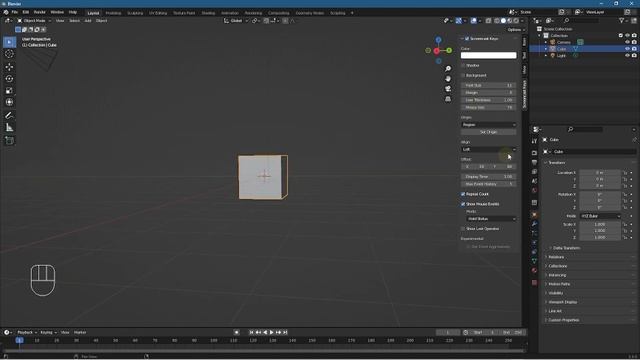Open the Object Data properties tab icon
The height and width of the screenshot is (360, 640).
(534, 261)
